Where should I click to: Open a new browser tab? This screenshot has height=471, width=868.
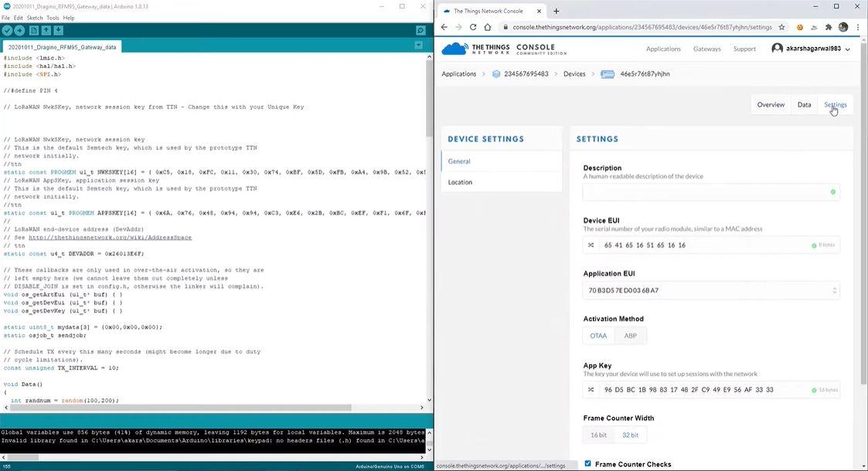[x=557, y=11]
